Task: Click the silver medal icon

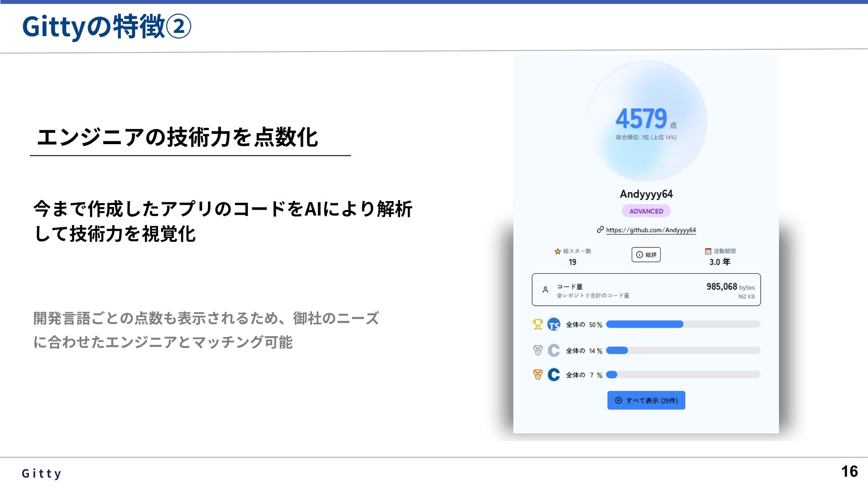Action: pyautogui.click(x=538, y=351)
